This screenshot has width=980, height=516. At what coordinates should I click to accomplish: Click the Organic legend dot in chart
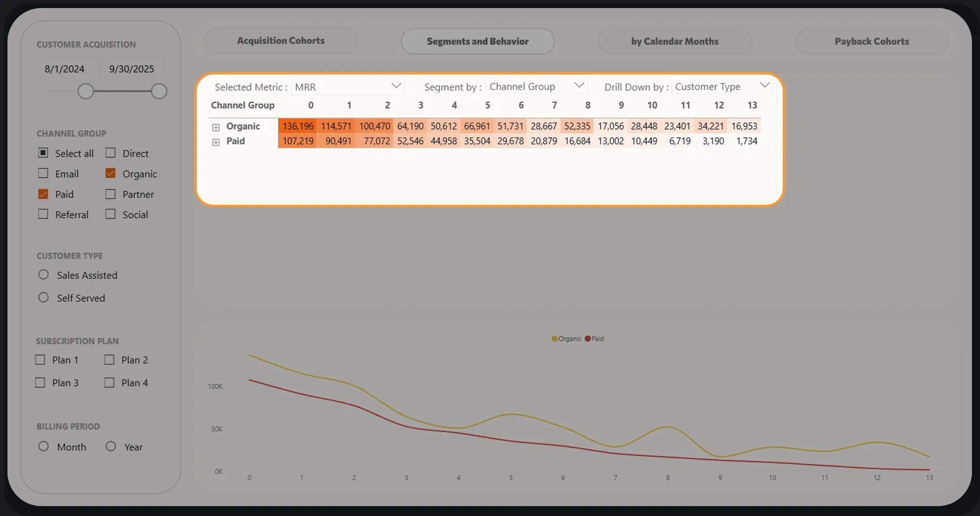point(554,338)
